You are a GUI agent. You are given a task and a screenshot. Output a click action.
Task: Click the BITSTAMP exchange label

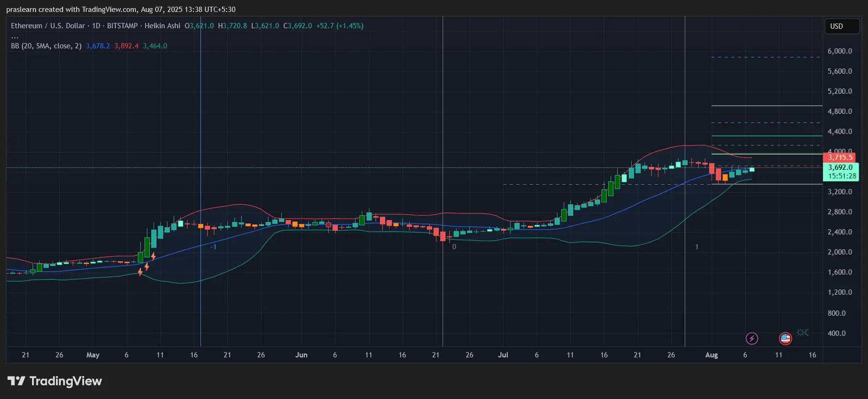pyautogui.click(x=122, y=26)
